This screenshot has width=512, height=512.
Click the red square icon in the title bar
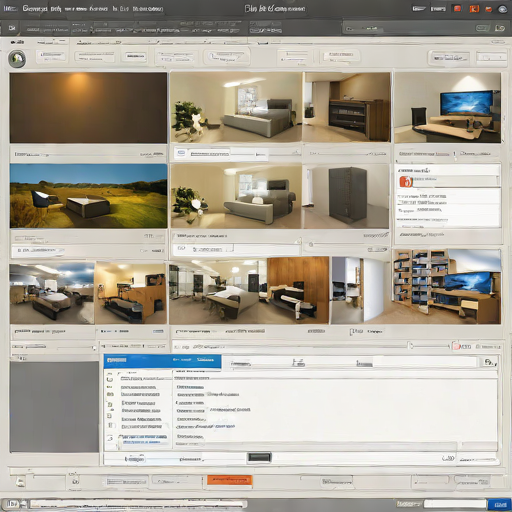(x=457, y=9)
